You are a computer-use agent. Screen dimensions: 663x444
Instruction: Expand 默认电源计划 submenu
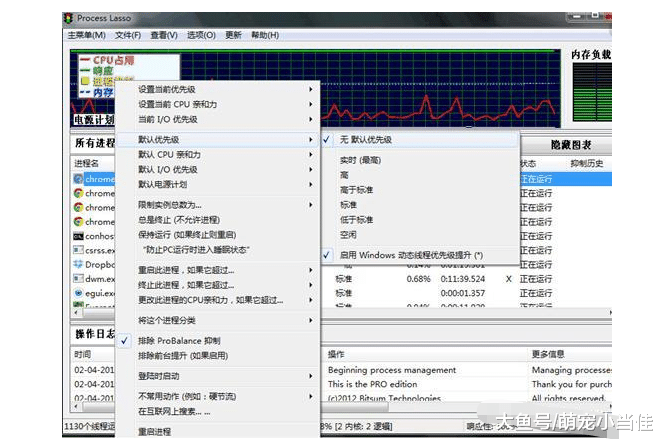(218, 184)
